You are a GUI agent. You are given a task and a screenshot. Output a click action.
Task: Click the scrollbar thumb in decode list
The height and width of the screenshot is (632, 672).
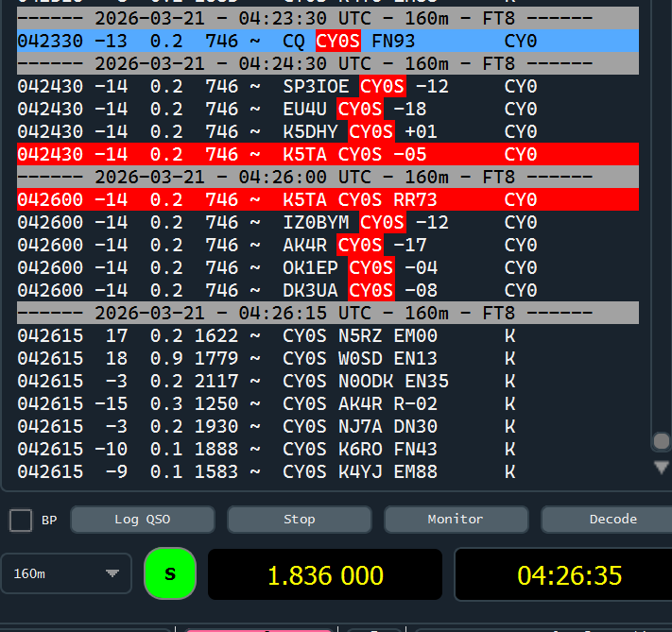click(661, 441)
